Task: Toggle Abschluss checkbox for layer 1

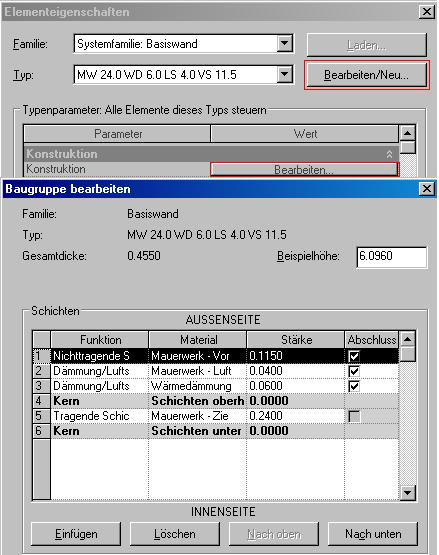Action: coord(354,356)
